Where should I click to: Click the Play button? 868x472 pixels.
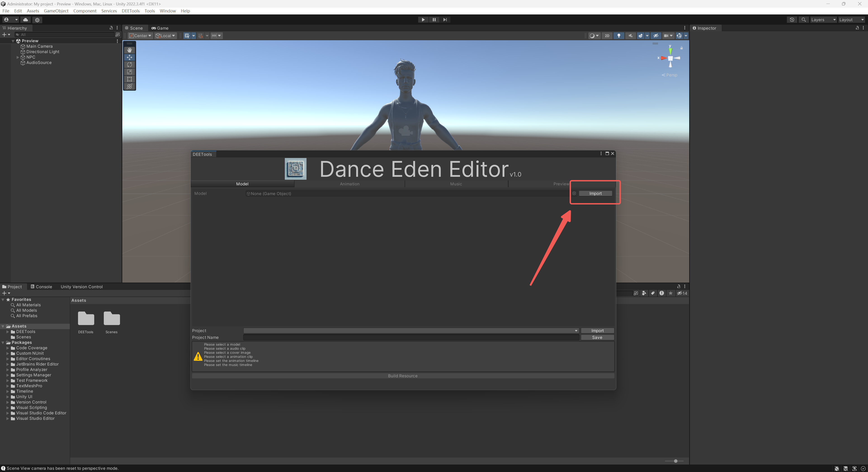pos(423,19)
